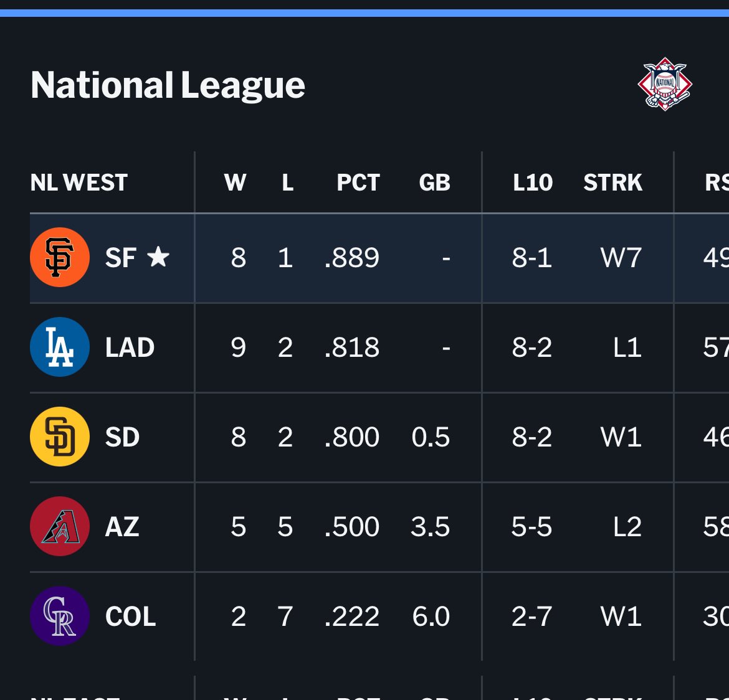This screenshot has height=700, width=729.
Task: Select the AZ team name
Action: pos(122,527)
